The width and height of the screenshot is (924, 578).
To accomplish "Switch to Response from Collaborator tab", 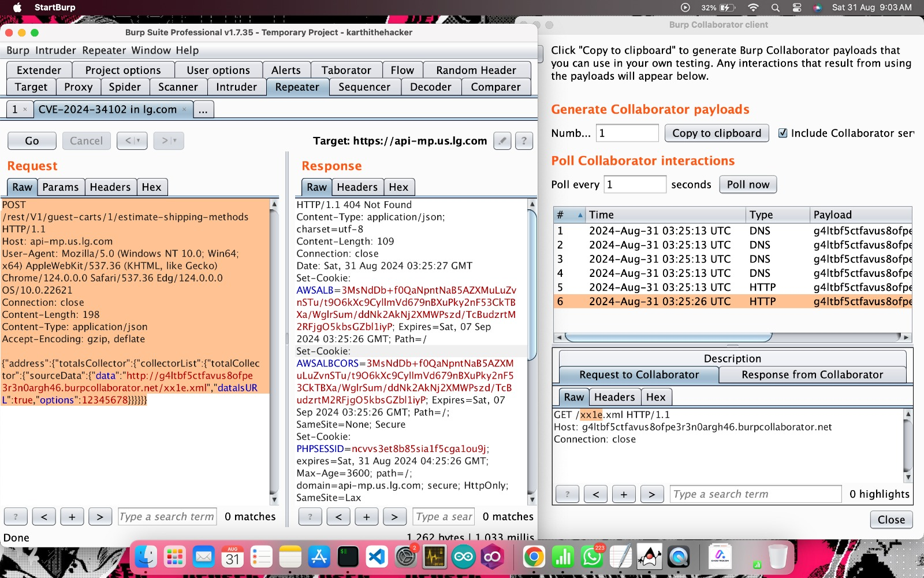I will tap(813, 375).
